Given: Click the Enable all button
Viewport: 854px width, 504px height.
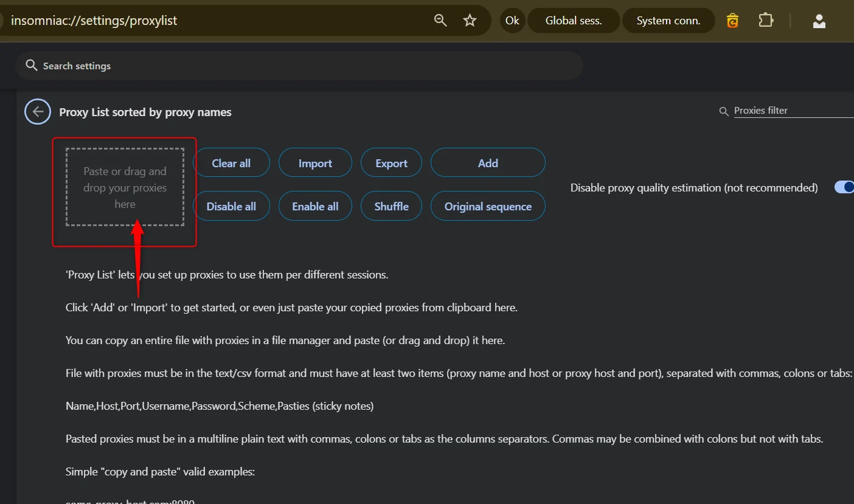Looking at the screenshot, I should (315, 206).
